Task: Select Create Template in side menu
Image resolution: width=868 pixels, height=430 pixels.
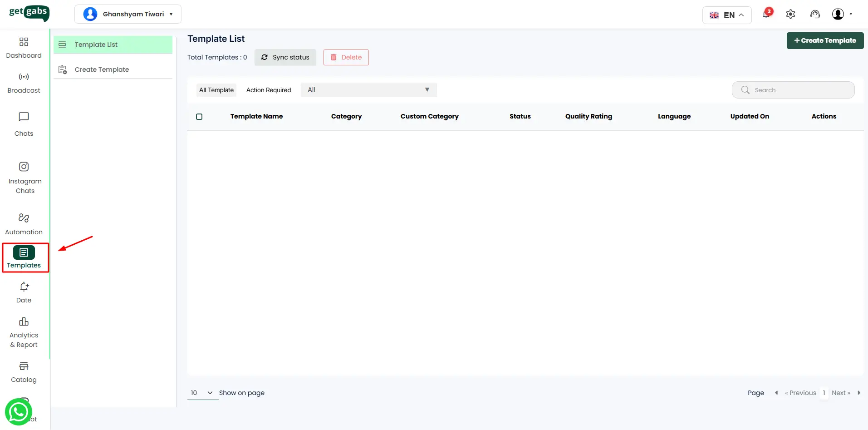Action: (102, 69)
